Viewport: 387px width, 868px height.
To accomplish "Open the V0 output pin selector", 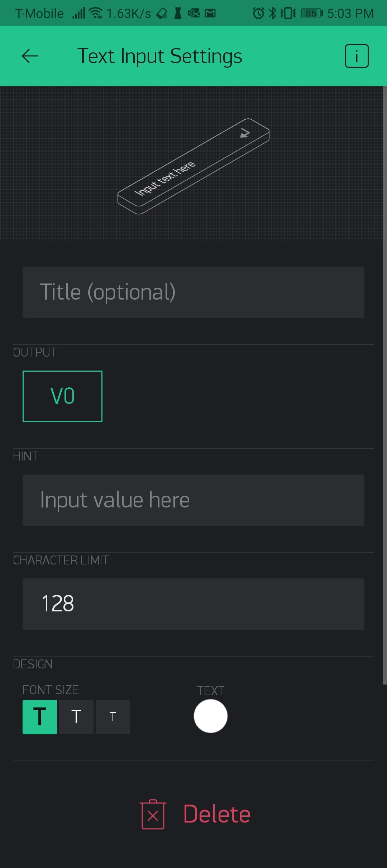I will 62,396.
